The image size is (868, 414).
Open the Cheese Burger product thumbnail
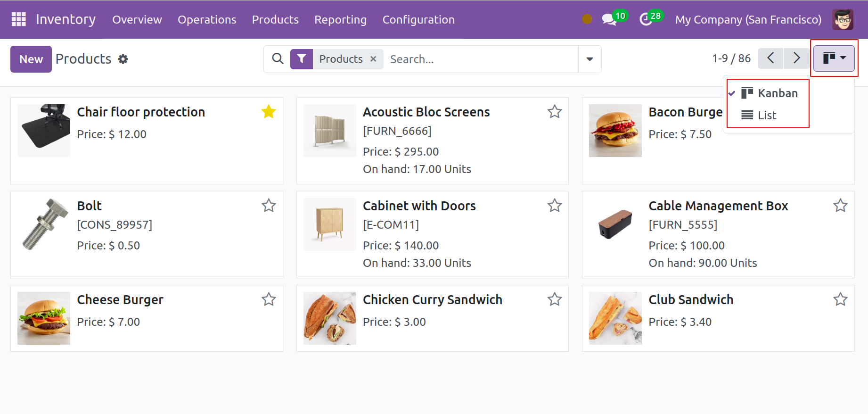coord(44,318)
